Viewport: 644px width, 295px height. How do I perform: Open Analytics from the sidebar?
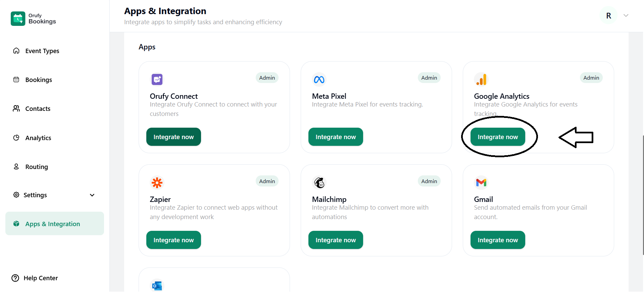click(x=38, y=138)
